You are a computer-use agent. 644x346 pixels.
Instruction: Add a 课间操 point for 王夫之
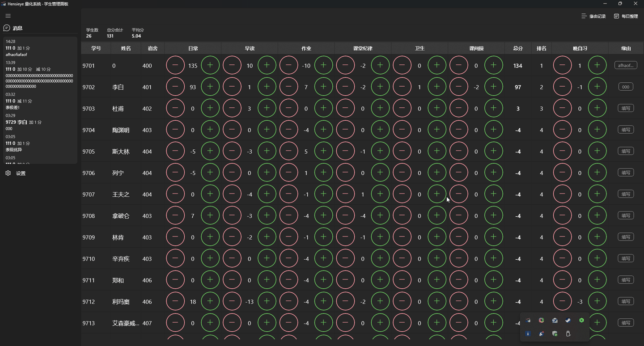(494, 194)
